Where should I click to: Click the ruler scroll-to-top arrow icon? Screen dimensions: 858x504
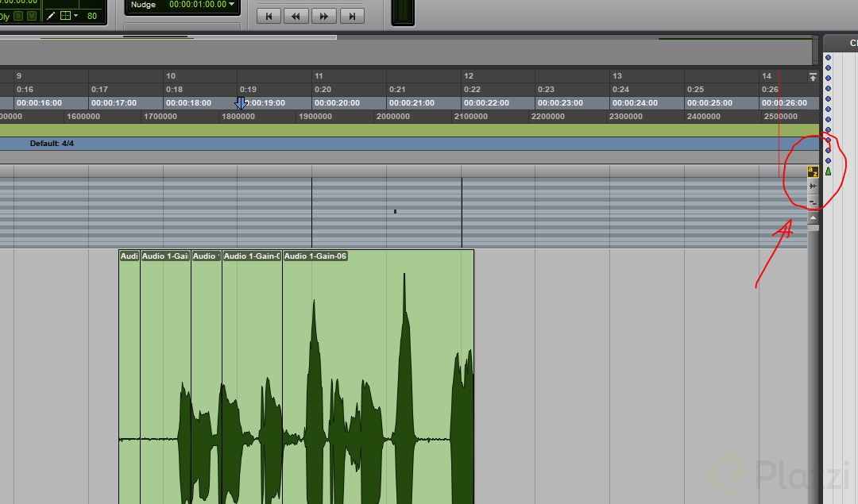click(813, 76)
